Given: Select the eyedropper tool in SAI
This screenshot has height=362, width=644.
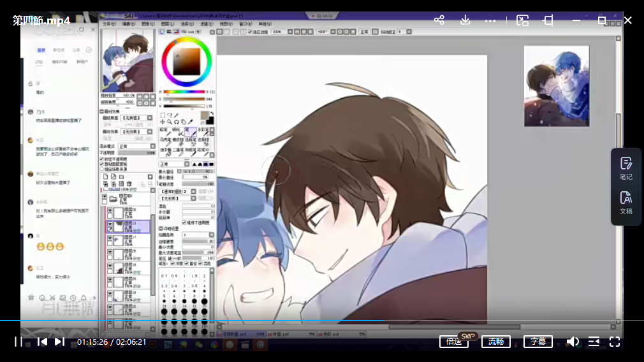Looking at the screenshot, I should pos(190,122).
